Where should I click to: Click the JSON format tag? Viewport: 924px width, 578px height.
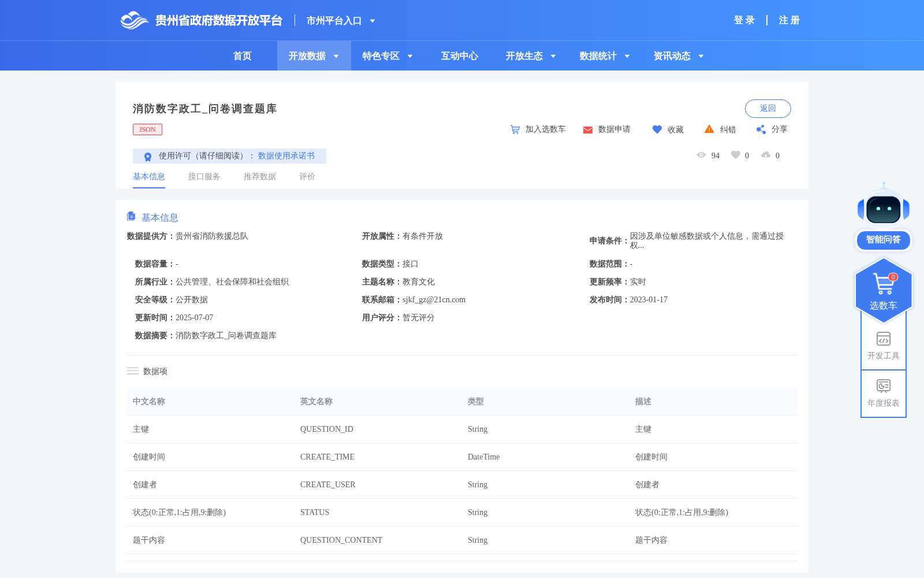click(x=147, y=129)
